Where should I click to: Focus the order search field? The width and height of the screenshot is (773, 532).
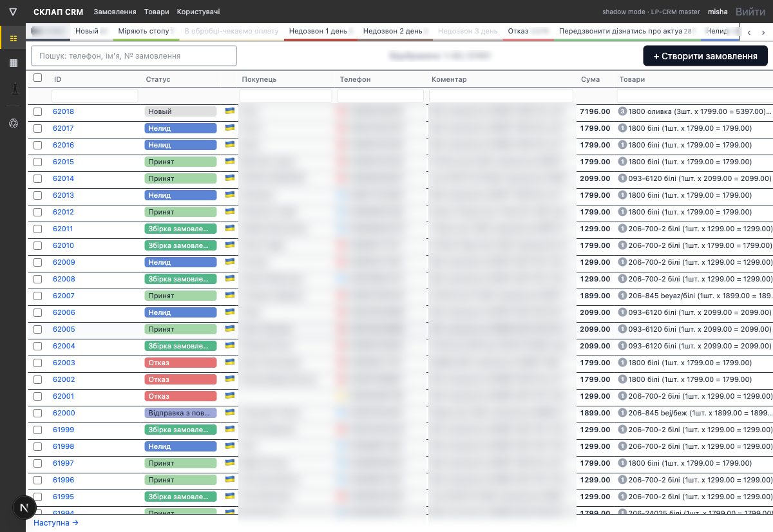(x=134, y=56)
